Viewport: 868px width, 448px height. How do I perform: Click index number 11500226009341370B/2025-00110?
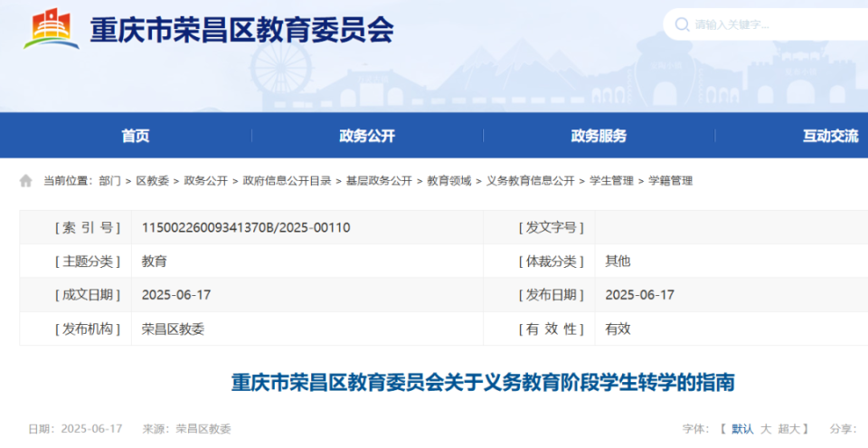coord(246,227)
